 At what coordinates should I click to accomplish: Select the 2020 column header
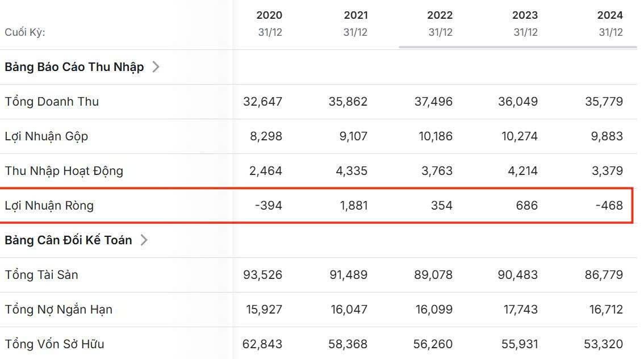pyautogui.click(x=269, y=15)
